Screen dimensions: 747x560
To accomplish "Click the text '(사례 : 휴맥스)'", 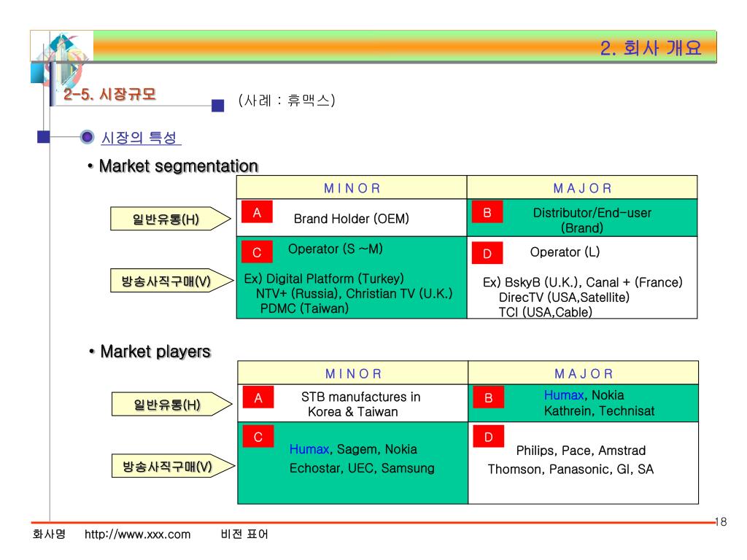I will [287, 100].
